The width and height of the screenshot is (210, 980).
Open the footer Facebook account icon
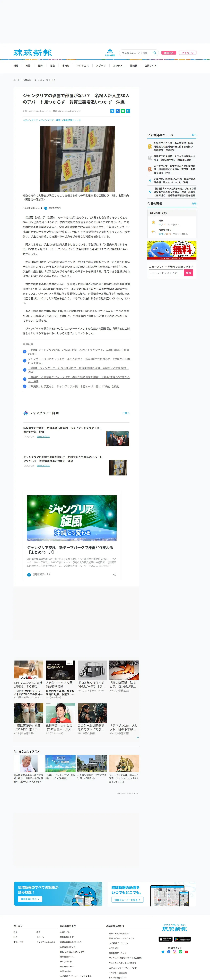(x=169, y=952)
